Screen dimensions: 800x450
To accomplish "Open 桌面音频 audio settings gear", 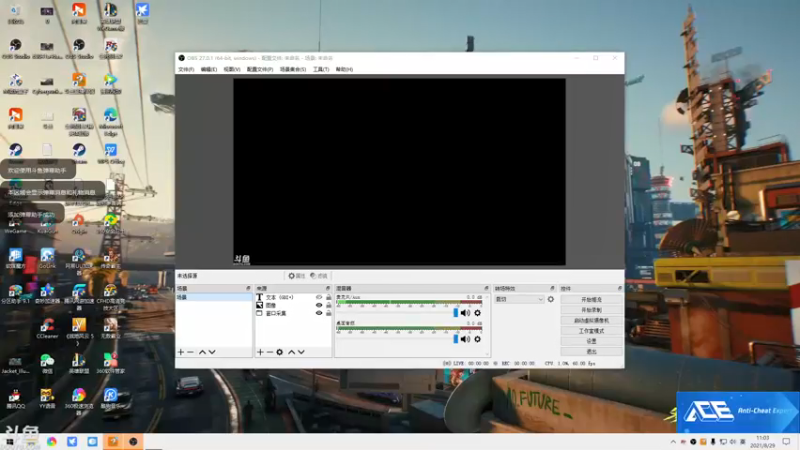I will [478, 339].
